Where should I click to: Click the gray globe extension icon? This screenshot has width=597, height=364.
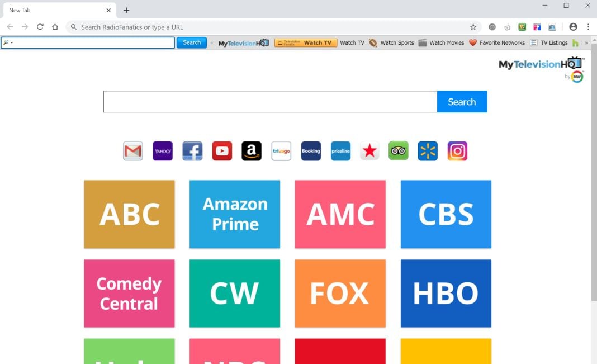tap(492, 27)
